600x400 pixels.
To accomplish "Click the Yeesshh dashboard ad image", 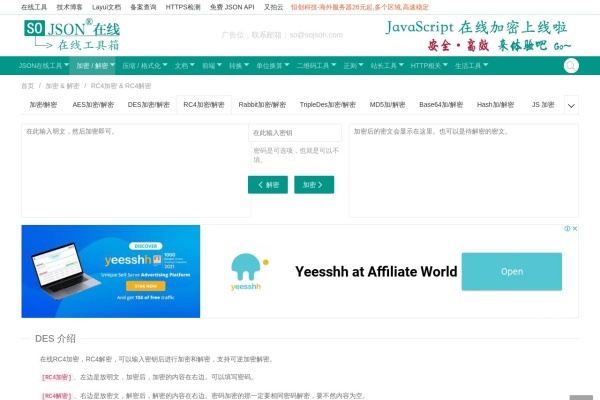I will 110,271.
